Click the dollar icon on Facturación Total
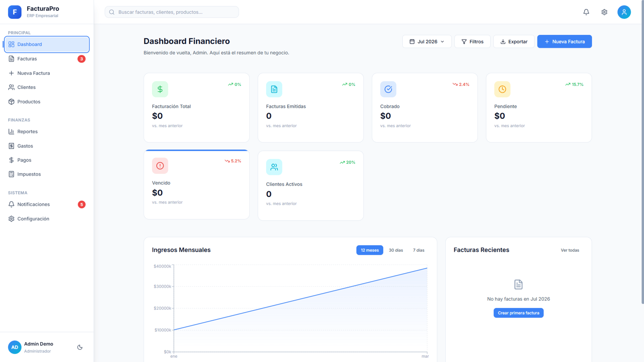 click(x=160, y=89)
